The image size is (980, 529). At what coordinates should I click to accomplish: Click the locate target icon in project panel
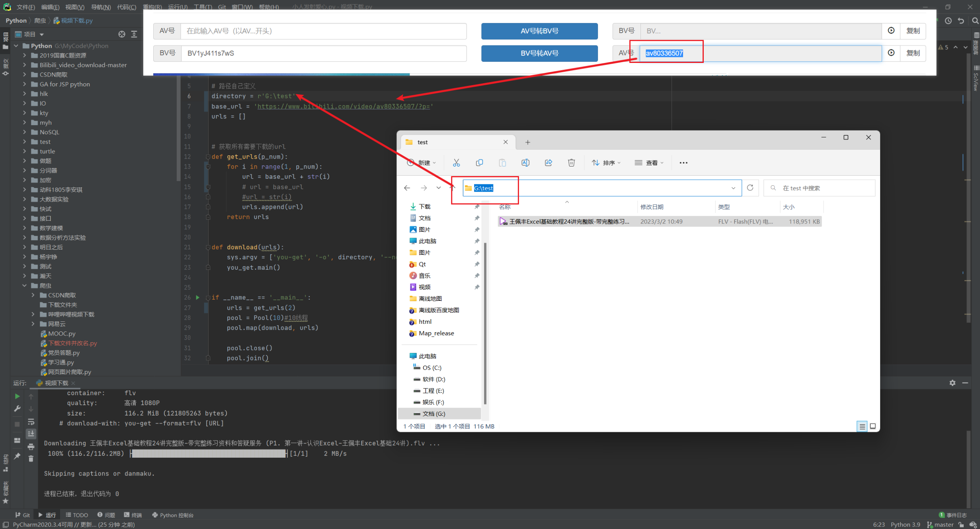122,34
